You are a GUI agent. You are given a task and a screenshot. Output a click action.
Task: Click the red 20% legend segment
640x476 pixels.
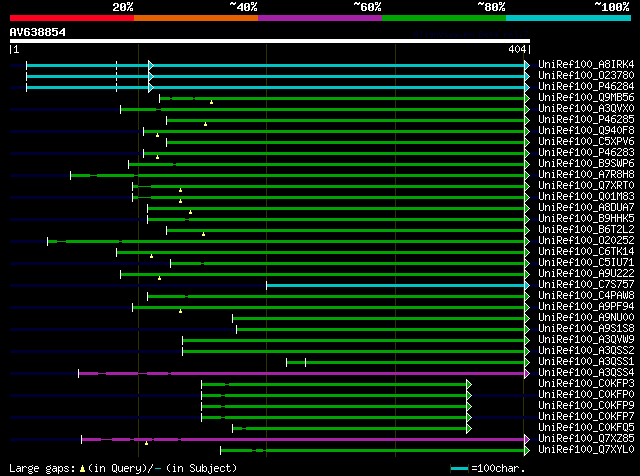[x=72, y=18]
